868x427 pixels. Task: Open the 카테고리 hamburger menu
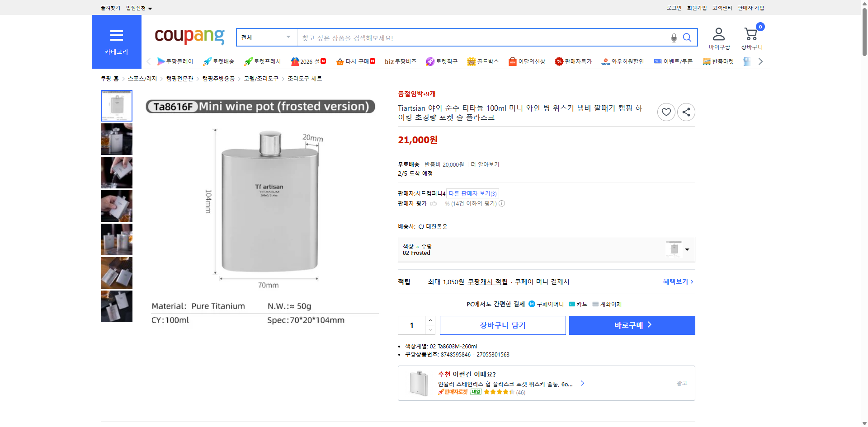tap(116, 35)
